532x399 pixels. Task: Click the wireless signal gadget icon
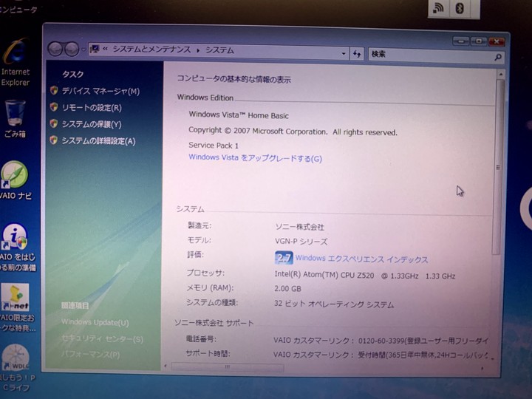439,8
